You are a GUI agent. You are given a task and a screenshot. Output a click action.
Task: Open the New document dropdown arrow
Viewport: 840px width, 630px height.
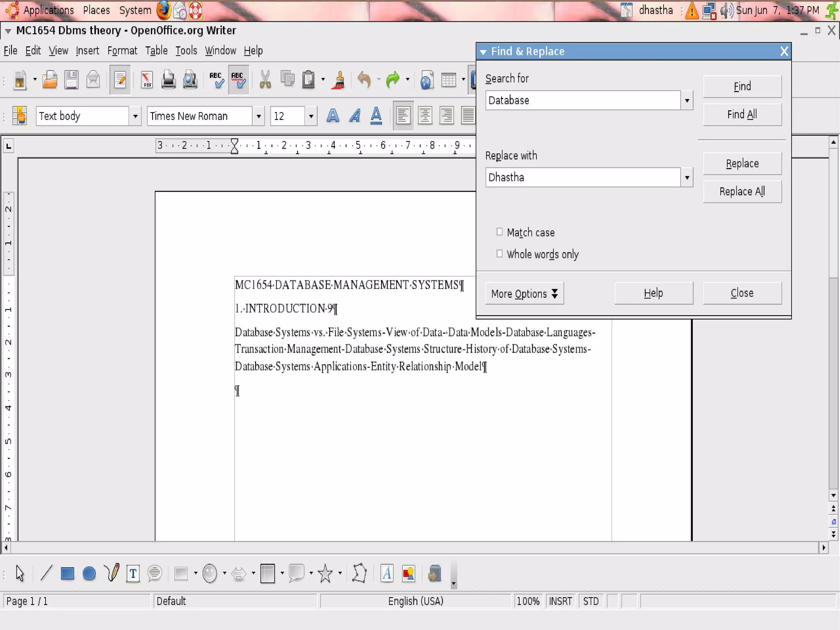pos(34,80)
